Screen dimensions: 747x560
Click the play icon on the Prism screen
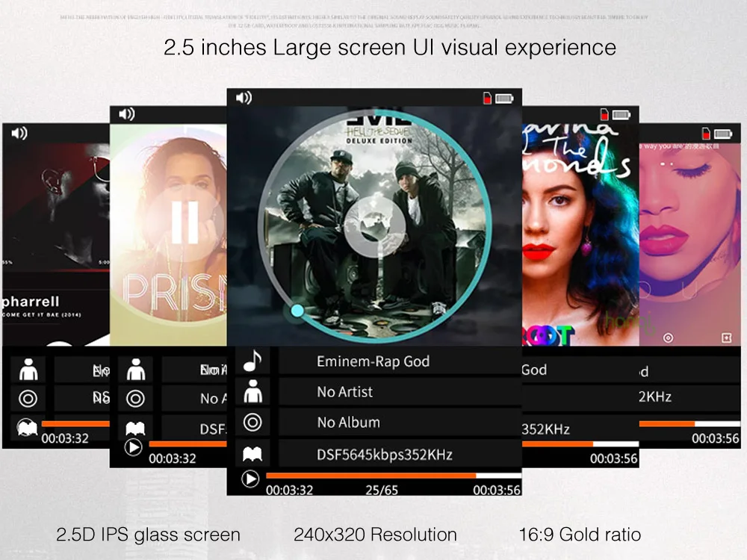134,447
